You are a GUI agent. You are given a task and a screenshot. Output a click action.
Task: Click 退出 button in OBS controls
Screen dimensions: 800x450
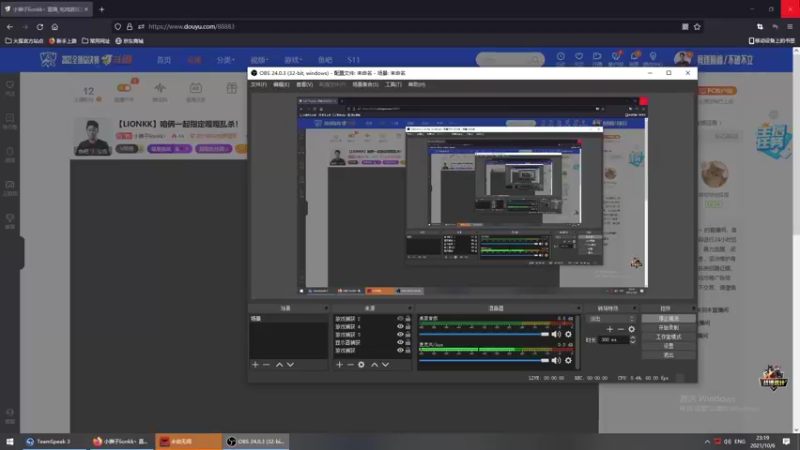668,355
